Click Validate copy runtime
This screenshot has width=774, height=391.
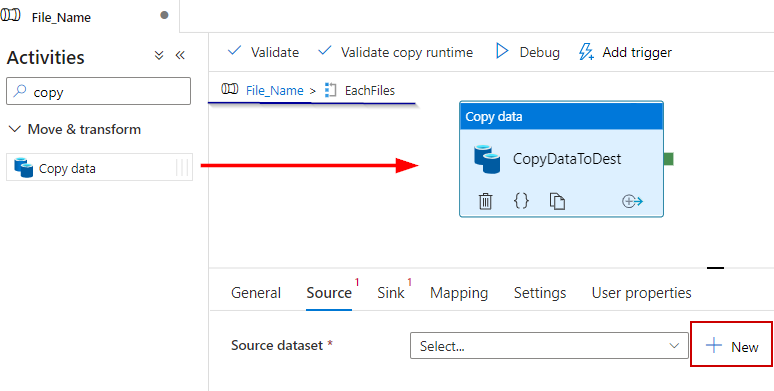(395, 52)
